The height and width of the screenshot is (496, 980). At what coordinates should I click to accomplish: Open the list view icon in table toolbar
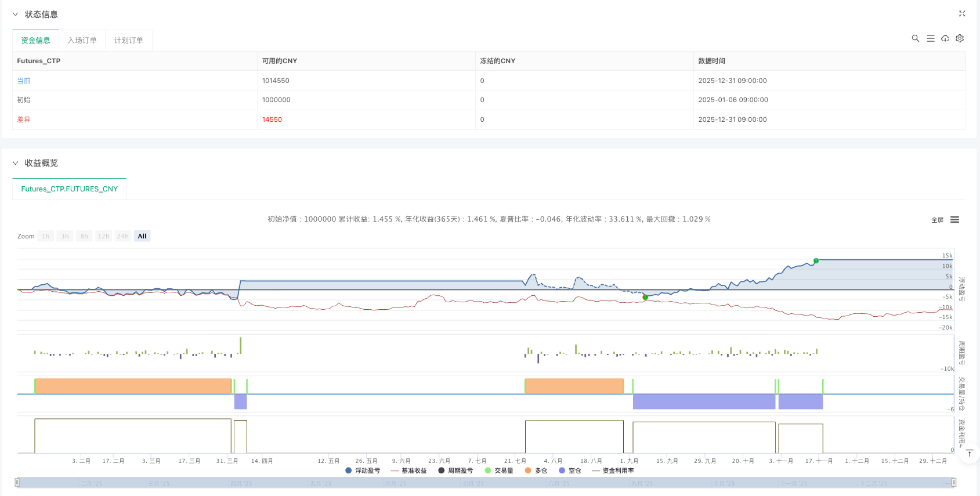[x=930, y=38]
